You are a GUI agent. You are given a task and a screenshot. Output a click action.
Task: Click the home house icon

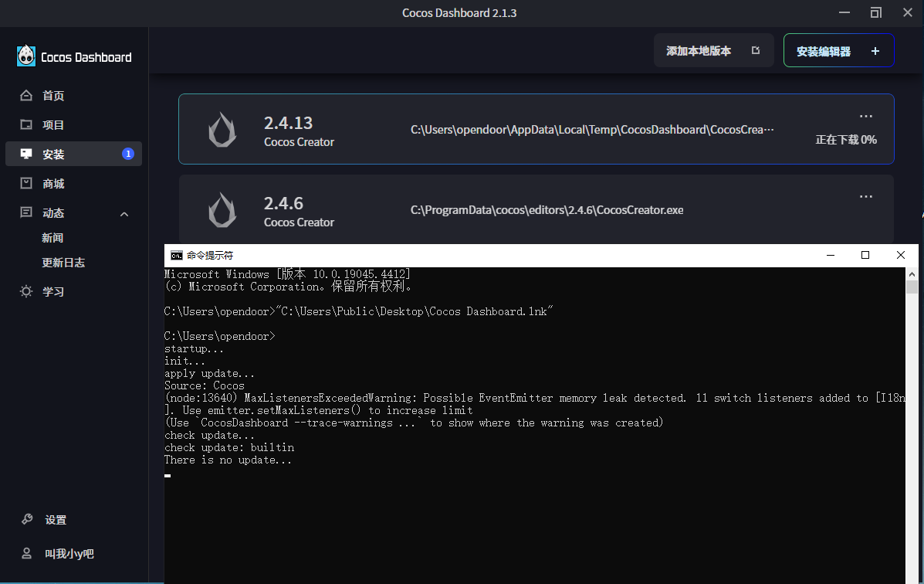point(26,95)
